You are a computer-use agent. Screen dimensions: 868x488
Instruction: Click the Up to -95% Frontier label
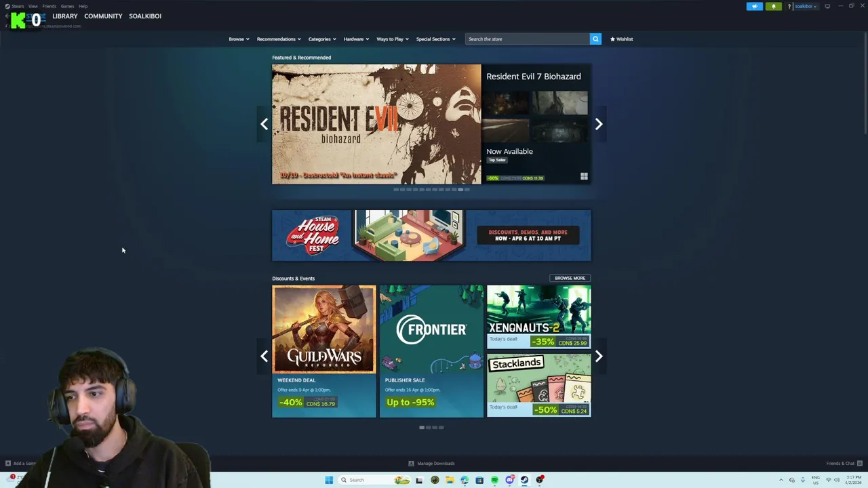coord(410,402)
